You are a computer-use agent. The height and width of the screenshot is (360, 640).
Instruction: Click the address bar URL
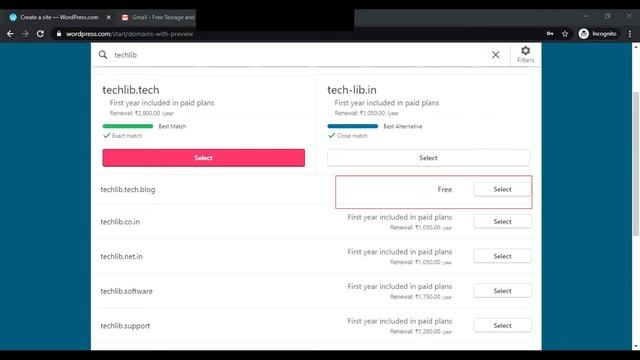[129, 34]
